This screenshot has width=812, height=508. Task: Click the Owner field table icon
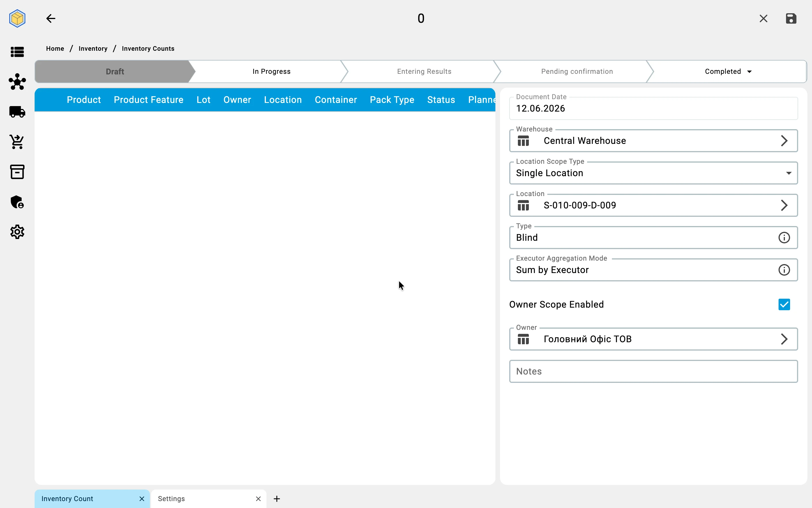coord(523,339)
